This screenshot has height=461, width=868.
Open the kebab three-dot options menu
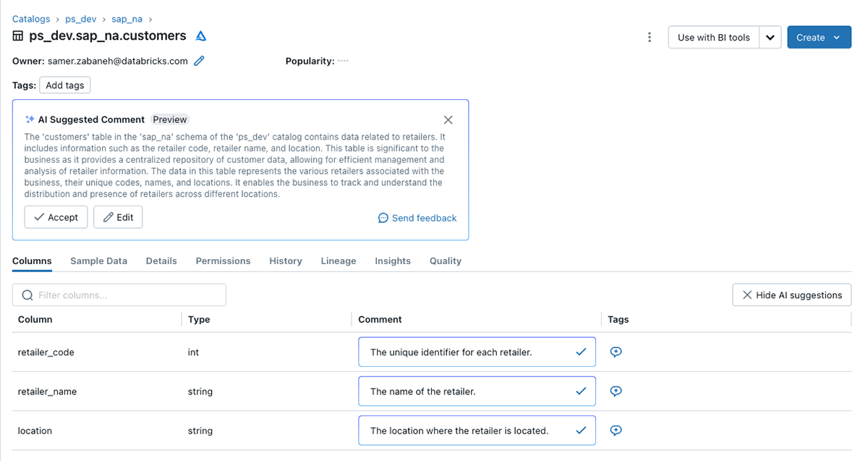click(x=650, y=38)
